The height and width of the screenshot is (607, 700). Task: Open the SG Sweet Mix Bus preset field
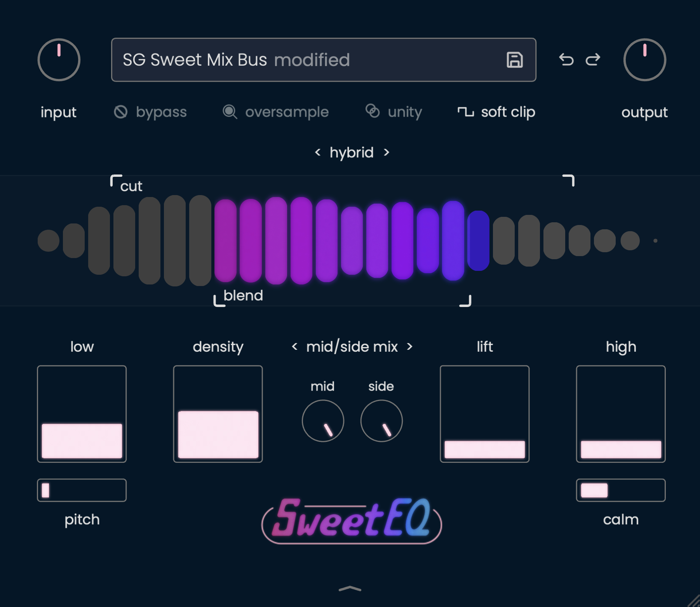pyautogui.click(x=324, y=60)
